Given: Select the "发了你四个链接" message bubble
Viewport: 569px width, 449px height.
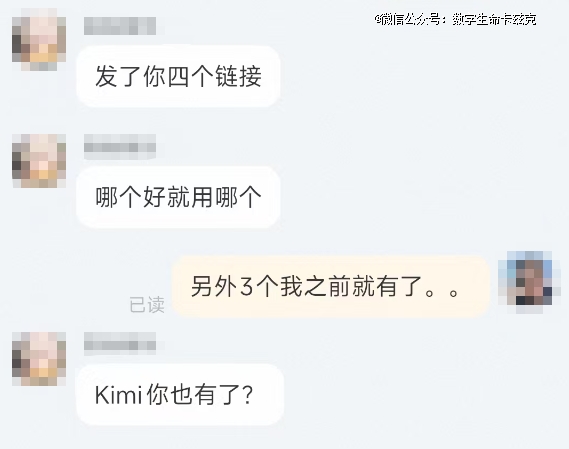Looking at the screenshot, I should (178, 76).
